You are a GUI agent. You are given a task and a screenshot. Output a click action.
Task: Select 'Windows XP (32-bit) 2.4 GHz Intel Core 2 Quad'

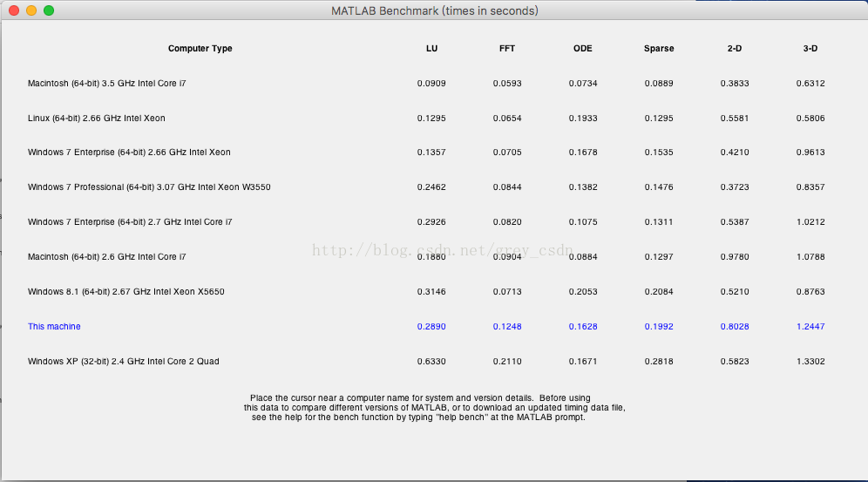coord(124,362)
